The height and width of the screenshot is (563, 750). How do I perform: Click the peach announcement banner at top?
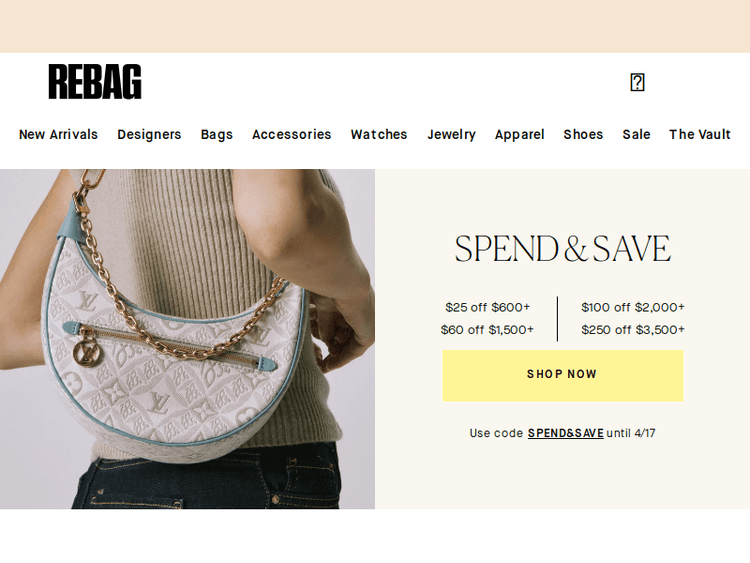pos(375,26)
